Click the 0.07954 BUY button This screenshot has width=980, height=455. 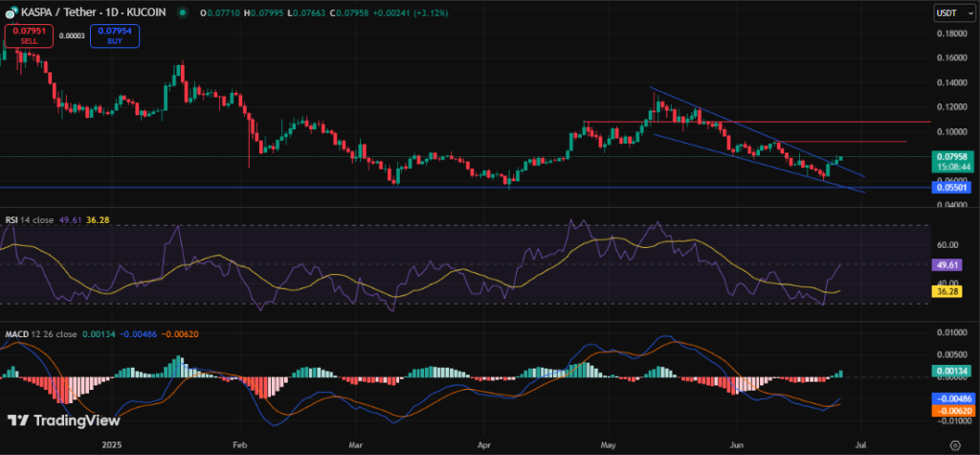pyautogui.click(x=115, y=35)
